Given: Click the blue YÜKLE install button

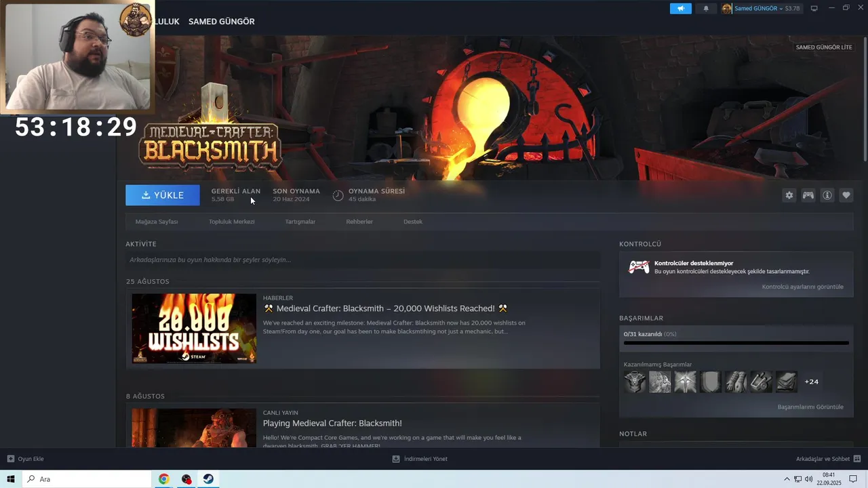Looking at the screenshot, I should 163,195.
